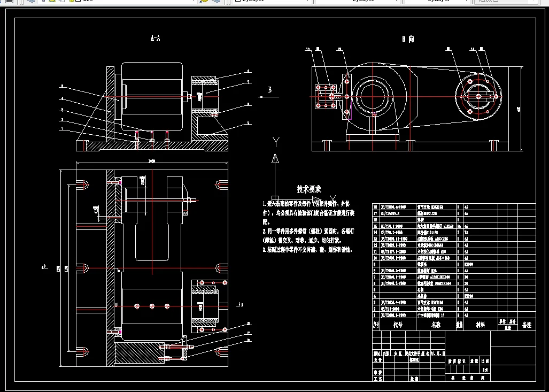Select the "B 向" view title
The width and height of the screenshot is (549, 392).
click(408, 39)
